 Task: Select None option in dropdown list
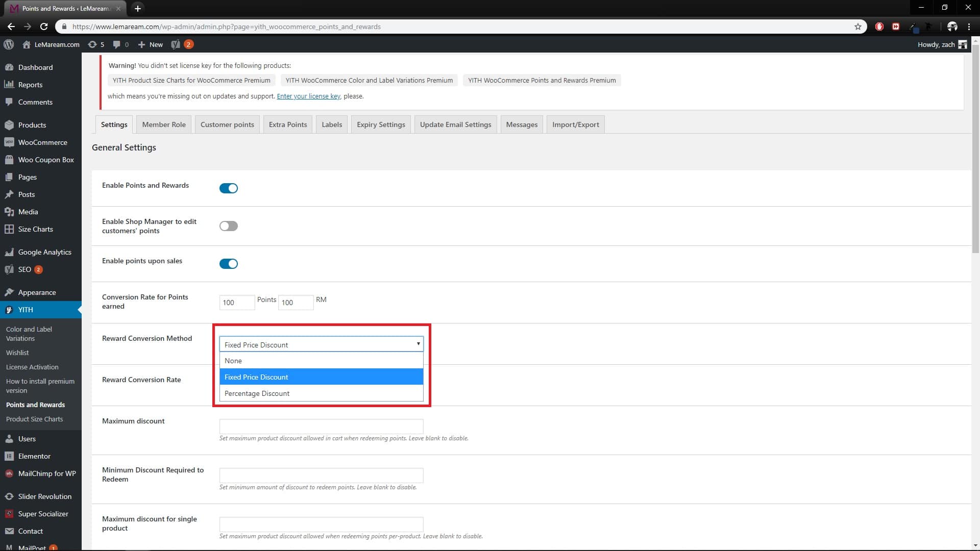click(321, 361)
